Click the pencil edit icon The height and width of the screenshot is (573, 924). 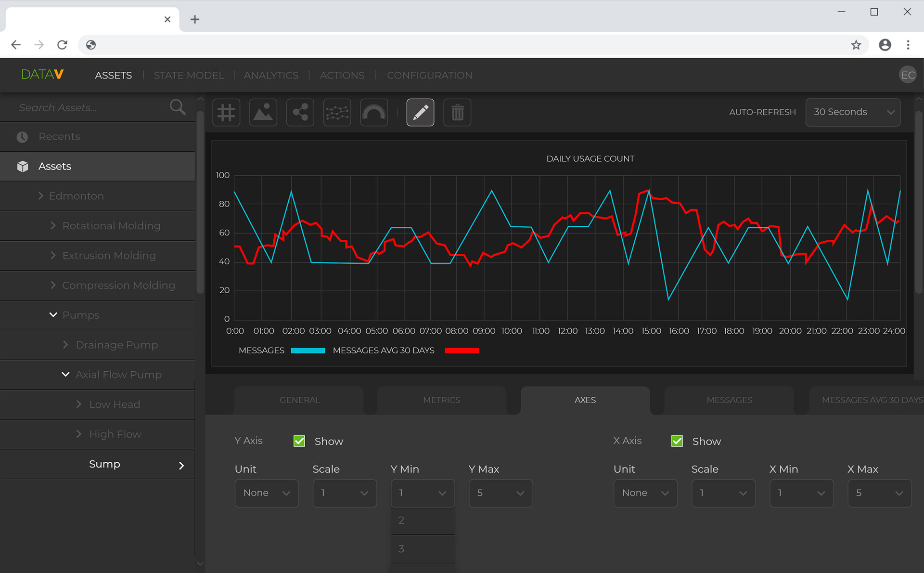coord(420,113)
